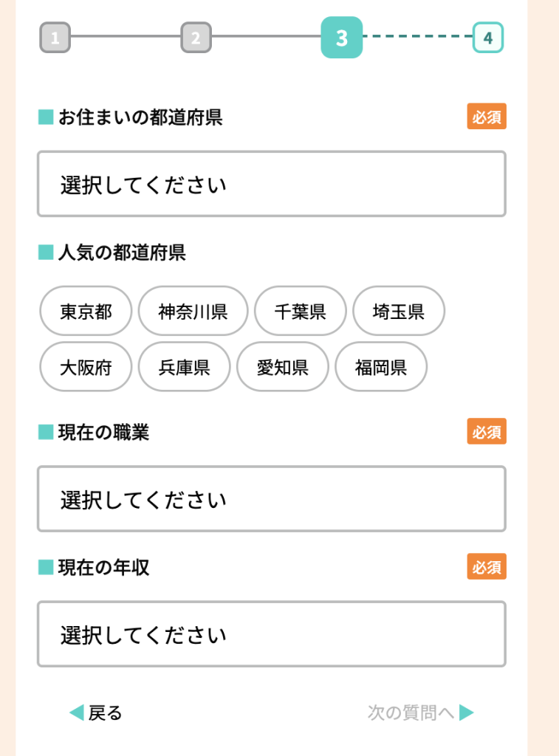Choose 埼玉県 from popular prefectures
Image resolution: width=559 pixels, height=756 pixels.
coord(399,311)
